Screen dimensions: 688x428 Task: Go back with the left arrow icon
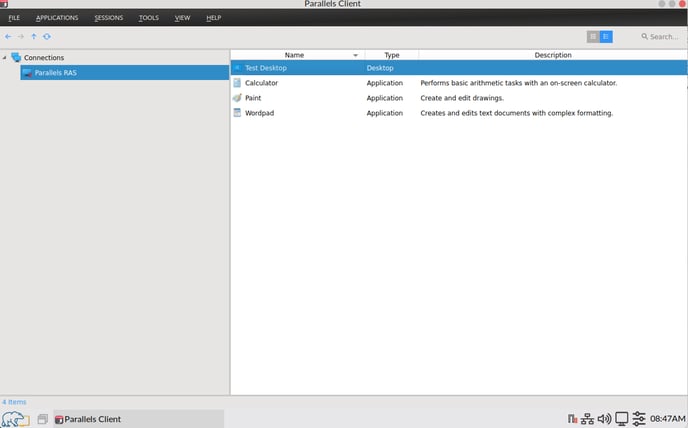tap(8, 36)
